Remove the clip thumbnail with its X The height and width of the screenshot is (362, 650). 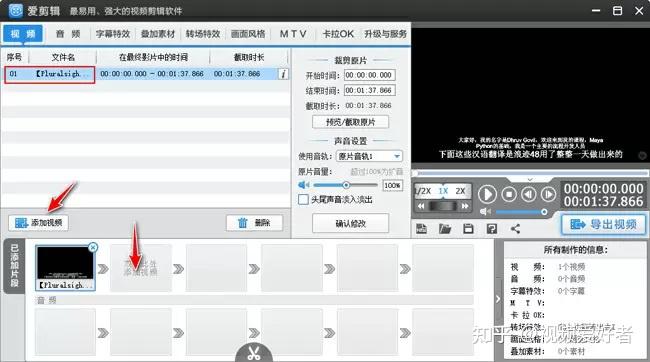click(93, 248)
